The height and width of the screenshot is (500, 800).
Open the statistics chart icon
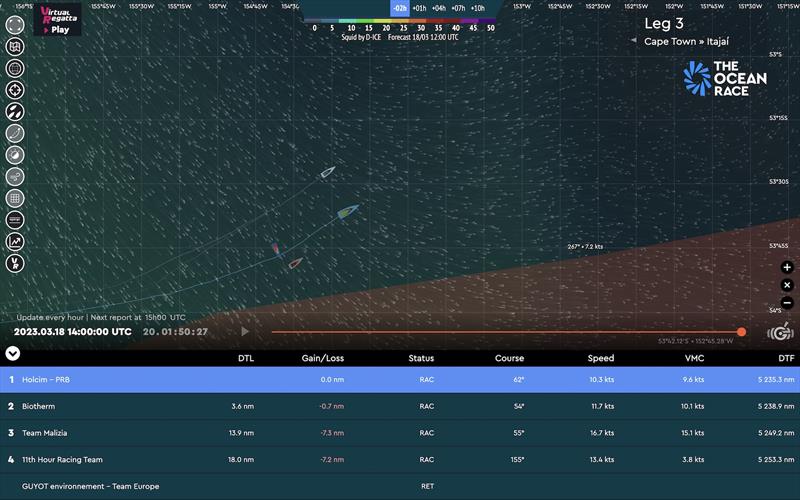15,241
